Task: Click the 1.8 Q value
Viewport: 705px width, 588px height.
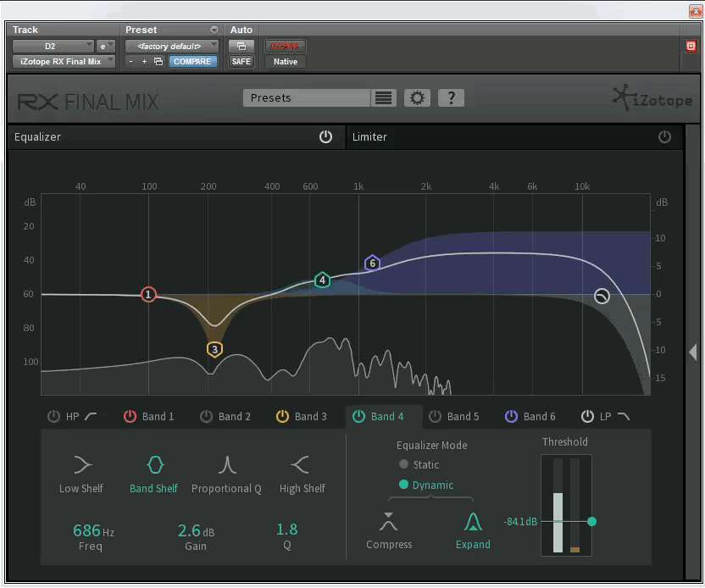Action: 287,529
